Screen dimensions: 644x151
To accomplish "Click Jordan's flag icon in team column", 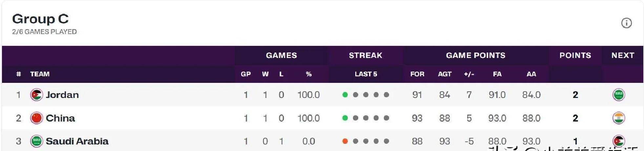I will point(36,95).
